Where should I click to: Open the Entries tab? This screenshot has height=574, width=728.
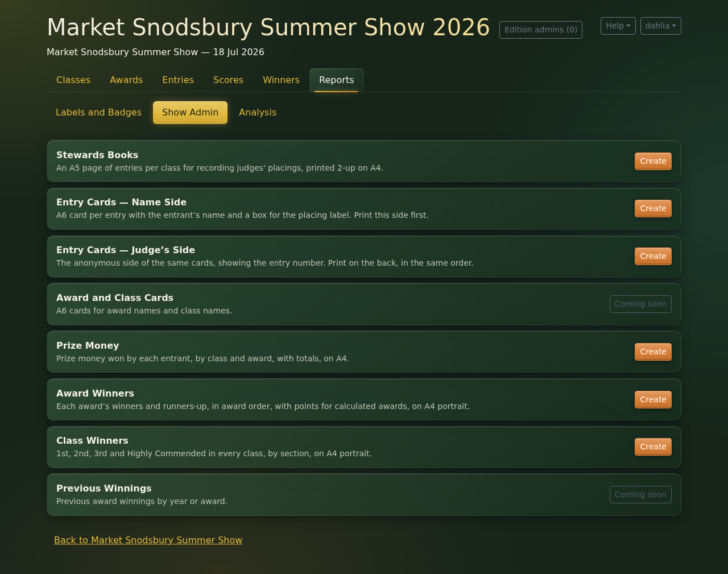click(178, 80)
